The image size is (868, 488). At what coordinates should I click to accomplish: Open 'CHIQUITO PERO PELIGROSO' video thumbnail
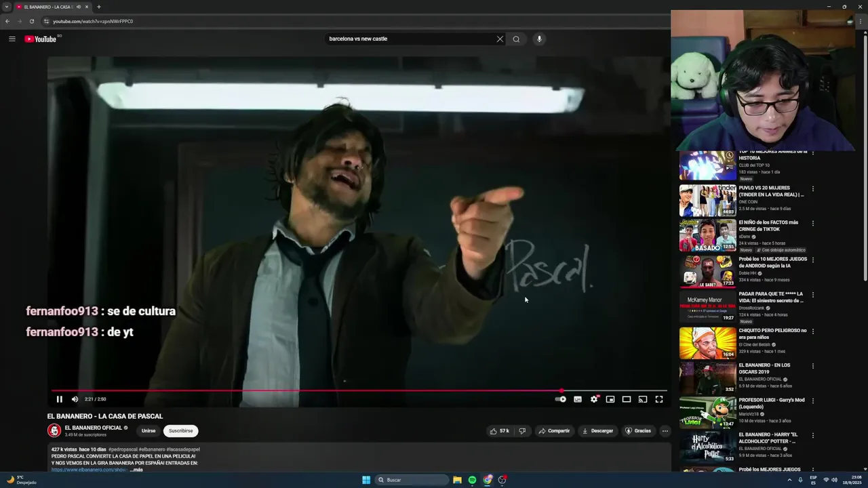(x=707, y=343)
